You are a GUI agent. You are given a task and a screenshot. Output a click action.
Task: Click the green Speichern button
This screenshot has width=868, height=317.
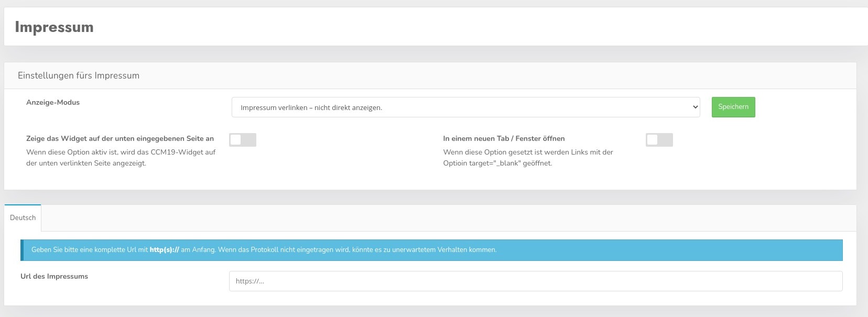pyautogui.click(x=733, y=107)
